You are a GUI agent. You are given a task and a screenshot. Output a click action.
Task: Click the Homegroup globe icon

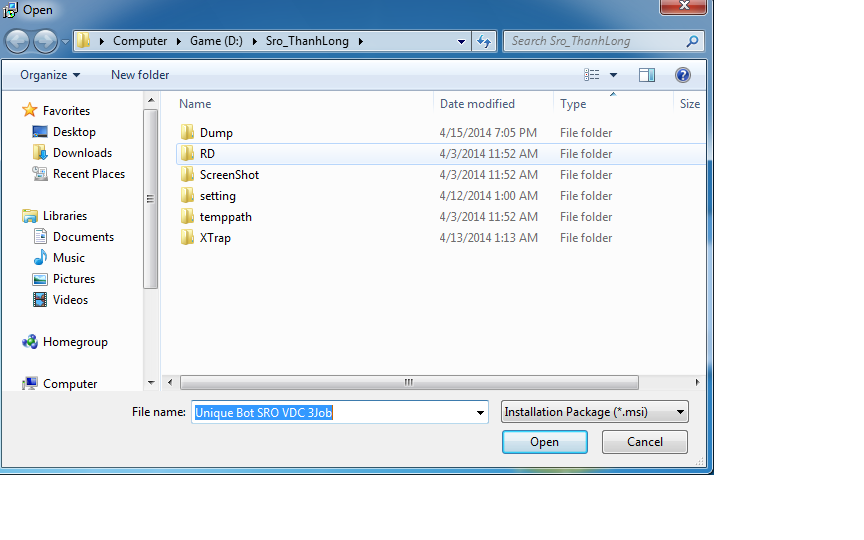tap(30, 342)
